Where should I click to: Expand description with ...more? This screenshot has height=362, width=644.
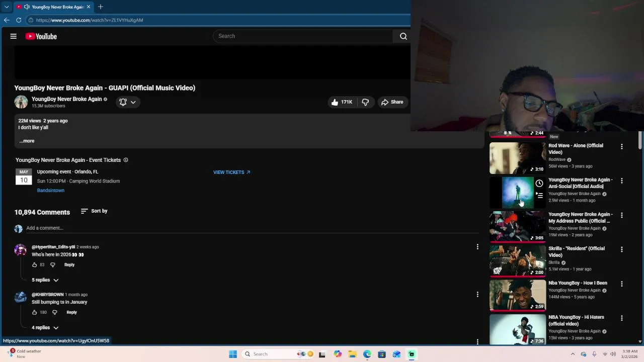pos(27,141)
